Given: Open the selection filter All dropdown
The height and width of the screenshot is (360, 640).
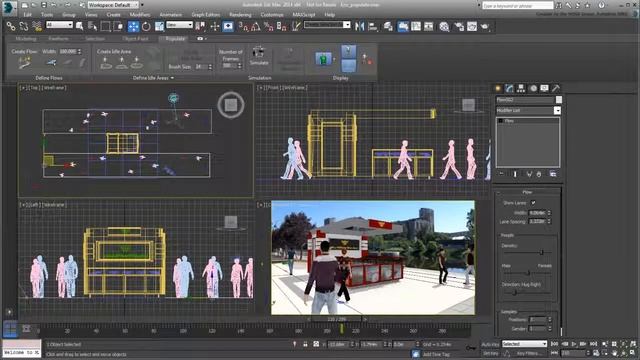Looking at the screenshot, I should (x=59, y=25).
